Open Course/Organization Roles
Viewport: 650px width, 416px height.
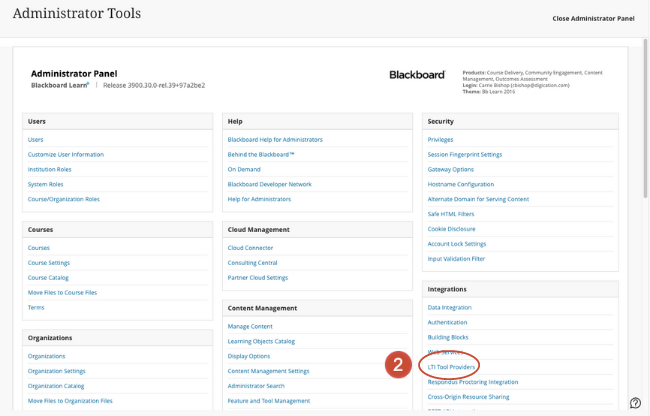point(63,199)
